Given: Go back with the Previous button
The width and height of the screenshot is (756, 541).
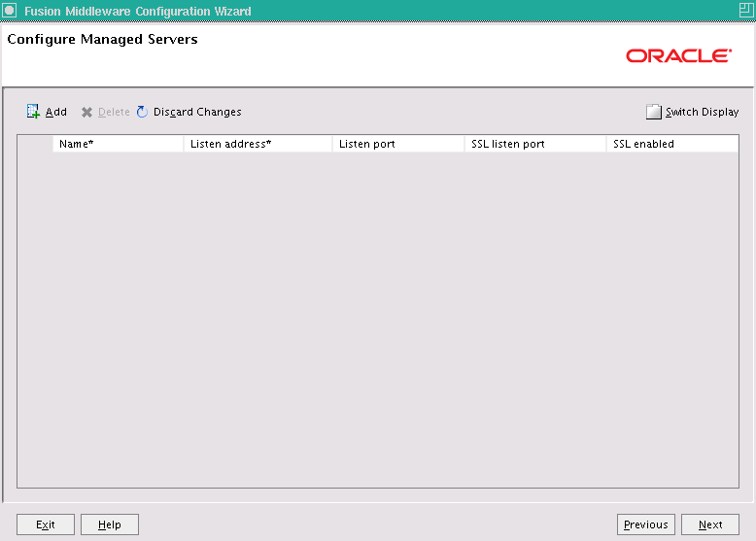Looking at the screenshot, I should click(x=645, y=524).
